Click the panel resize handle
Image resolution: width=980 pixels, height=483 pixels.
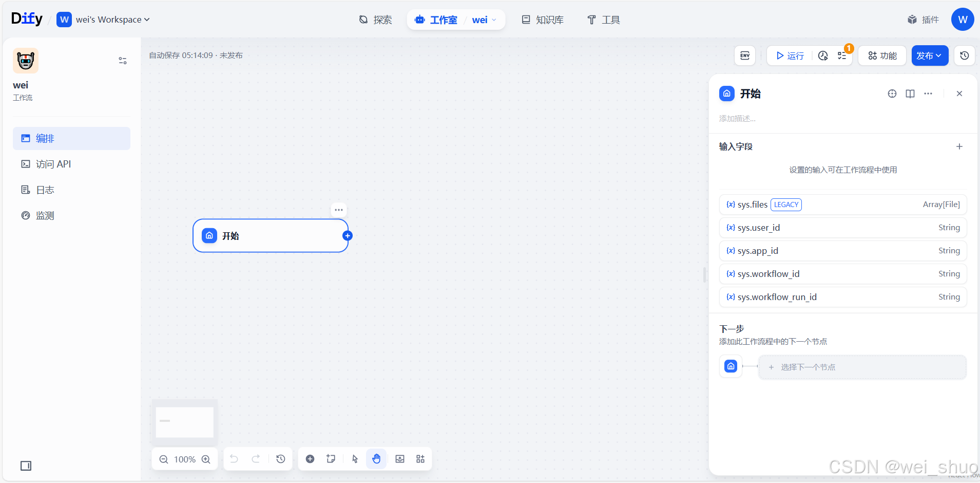[705, 275]
